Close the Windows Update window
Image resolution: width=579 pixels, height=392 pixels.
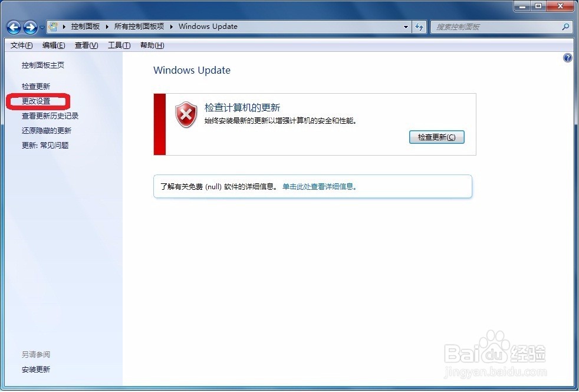(x=560, y=6)
